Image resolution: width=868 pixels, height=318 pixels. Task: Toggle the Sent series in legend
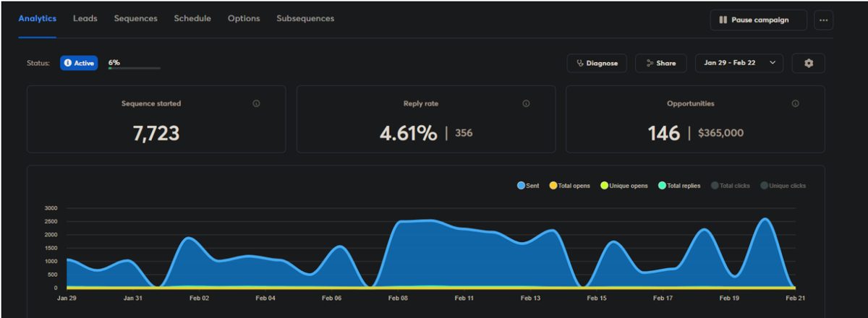tap(528, 186)
